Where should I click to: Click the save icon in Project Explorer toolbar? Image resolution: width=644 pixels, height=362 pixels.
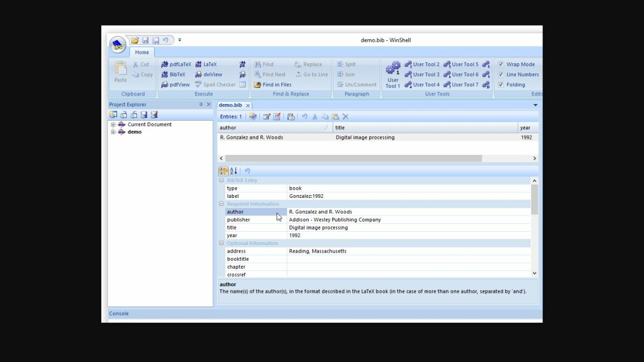tap(144, 115)
